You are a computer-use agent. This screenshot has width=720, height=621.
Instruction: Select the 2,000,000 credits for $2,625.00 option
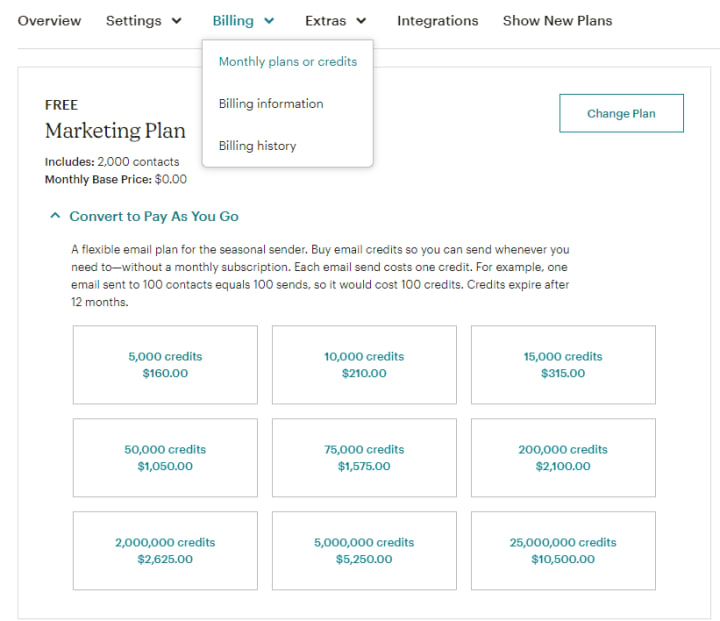165,551
